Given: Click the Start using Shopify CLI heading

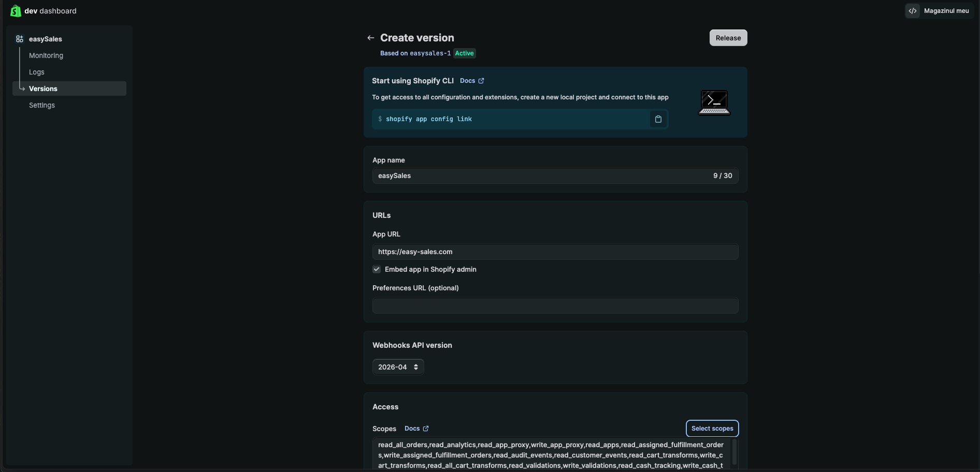Looking at the screenshot, I should [413, 81].
